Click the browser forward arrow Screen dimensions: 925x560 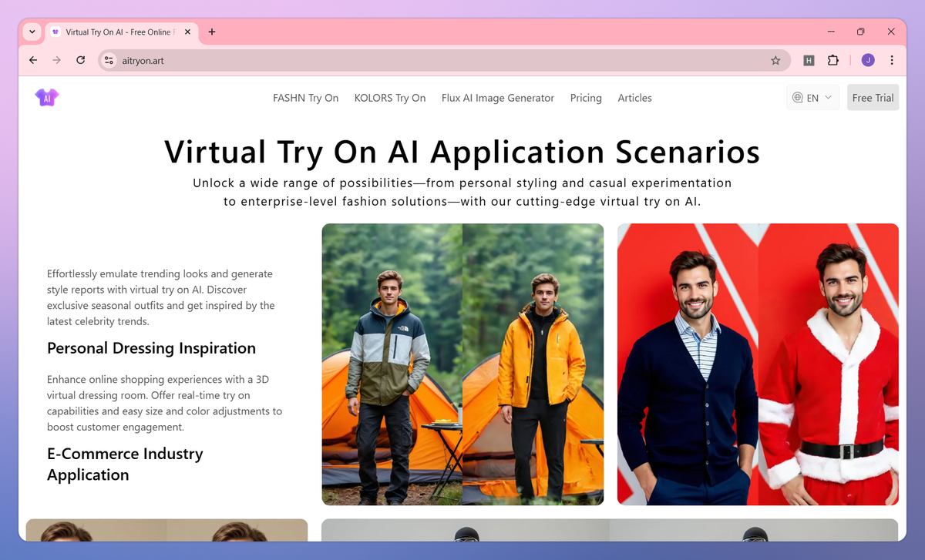click(56, 60)
